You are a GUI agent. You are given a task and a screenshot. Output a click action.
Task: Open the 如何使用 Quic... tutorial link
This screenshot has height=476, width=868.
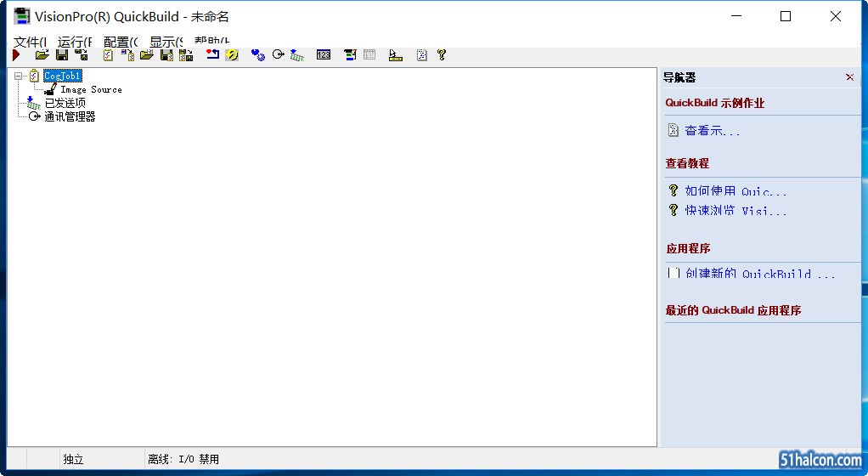coord(736,191)
